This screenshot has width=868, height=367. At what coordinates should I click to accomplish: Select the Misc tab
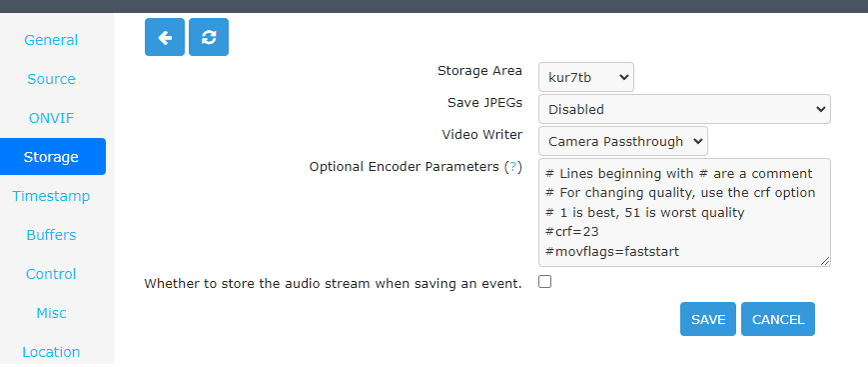coord(51,313)
